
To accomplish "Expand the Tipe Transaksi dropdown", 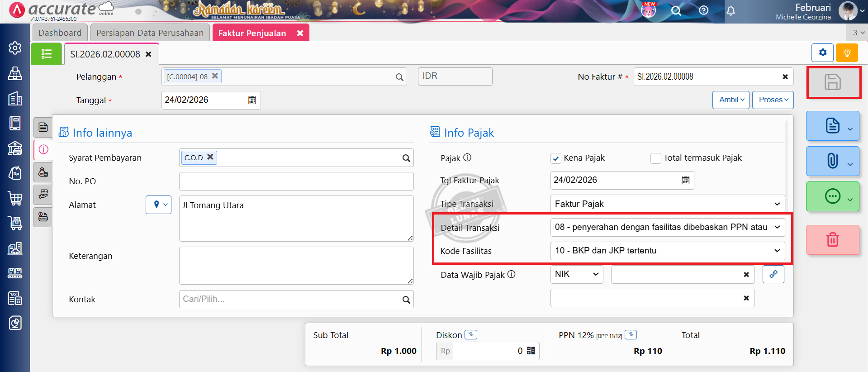I will coord(667,204).
